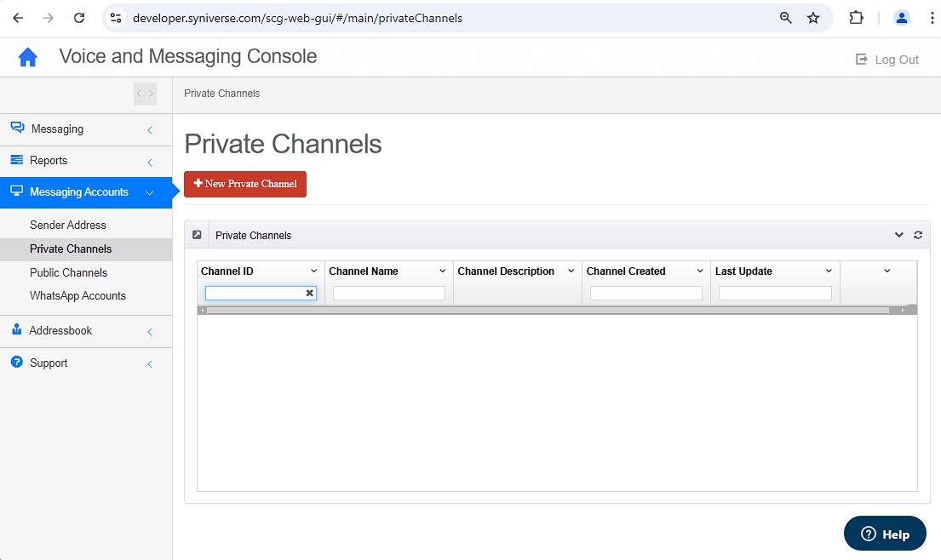Click the browser address bar URL

(298, 18)
